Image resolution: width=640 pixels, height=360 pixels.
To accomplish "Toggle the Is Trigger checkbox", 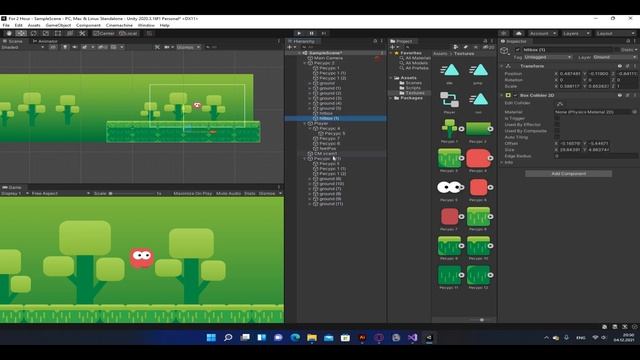I will point(557,118).
